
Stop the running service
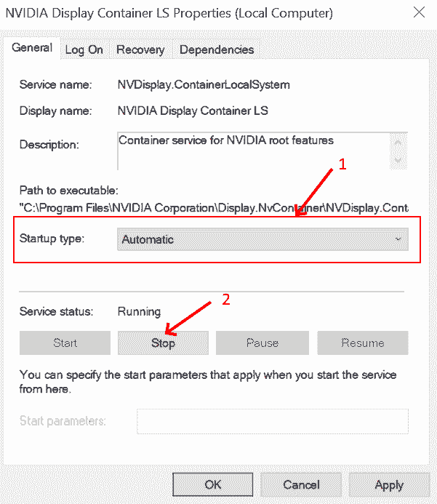pos(163,343)
